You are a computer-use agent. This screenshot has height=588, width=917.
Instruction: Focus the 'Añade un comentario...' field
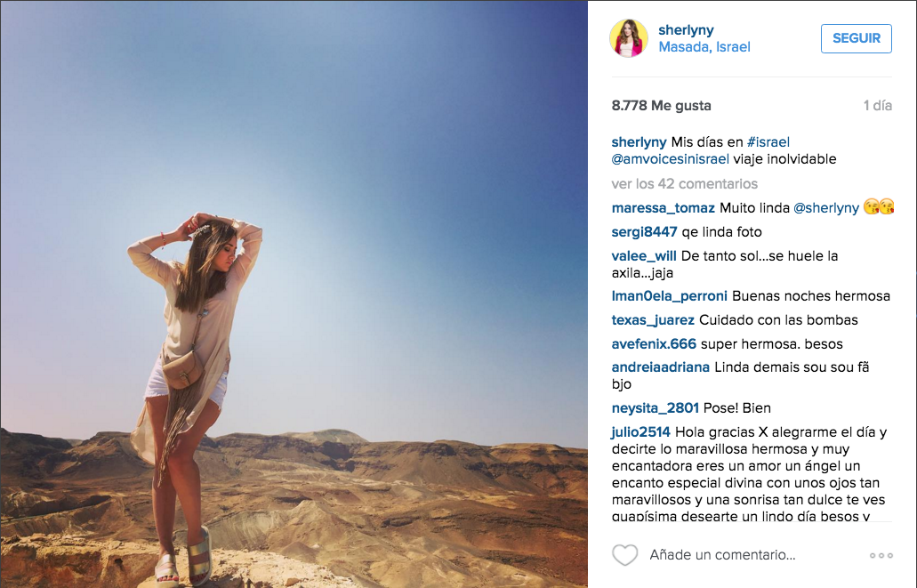722,555
